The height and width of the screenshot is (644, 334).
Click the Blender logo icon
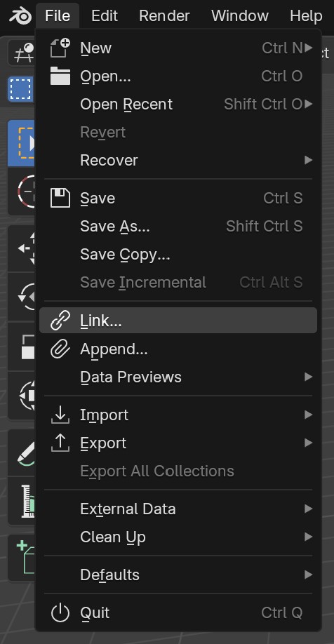[x=20, y=16]
